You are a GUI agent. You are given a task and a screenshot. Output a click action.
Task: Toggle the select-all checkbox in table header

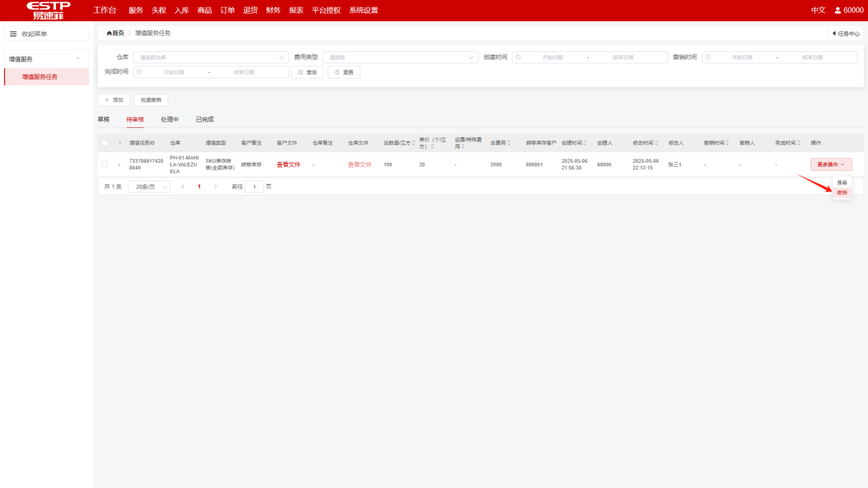pyautogui.click(x=105, y=143)
